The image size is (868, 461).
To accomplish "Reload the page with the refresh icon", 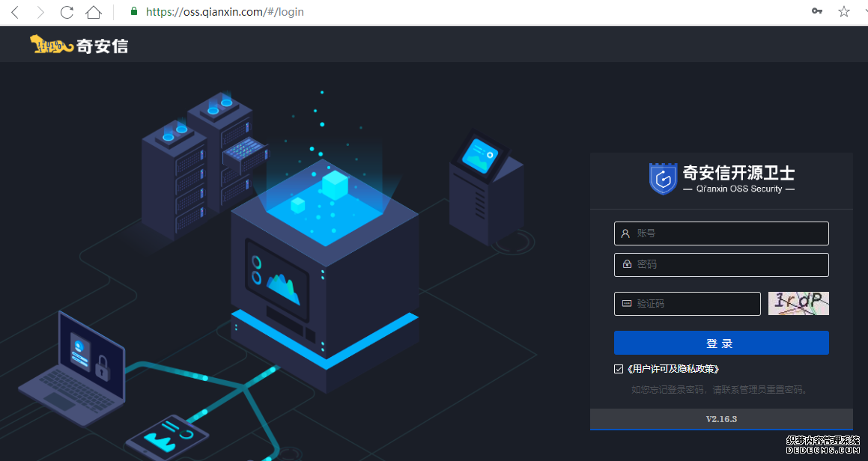I will point(67,12).
